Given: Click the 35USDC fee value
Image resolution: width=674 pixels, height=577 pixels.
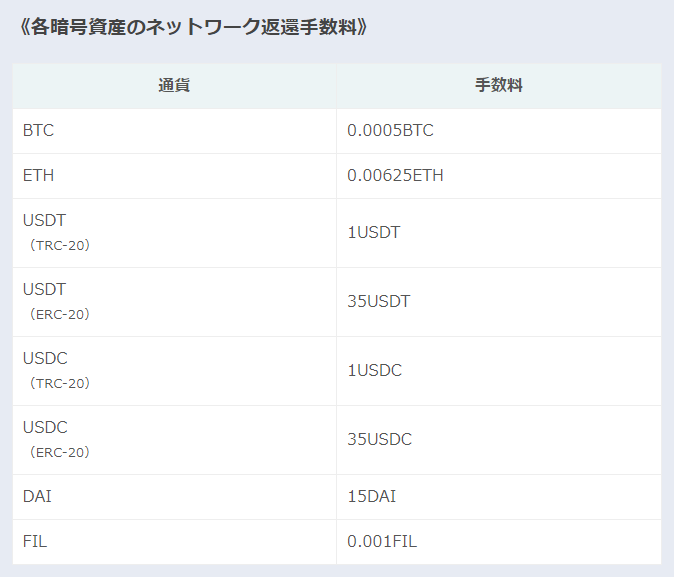Looking at the screenshot, I should click(380, 439).
